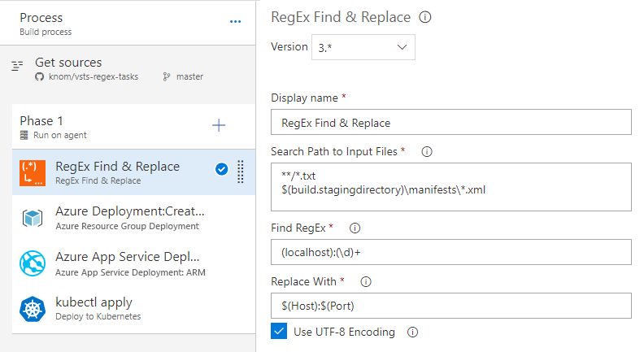Screen dimensions: 644x352
Task: Click the kubectl Kubernetes icon
Action: point(32,309)
